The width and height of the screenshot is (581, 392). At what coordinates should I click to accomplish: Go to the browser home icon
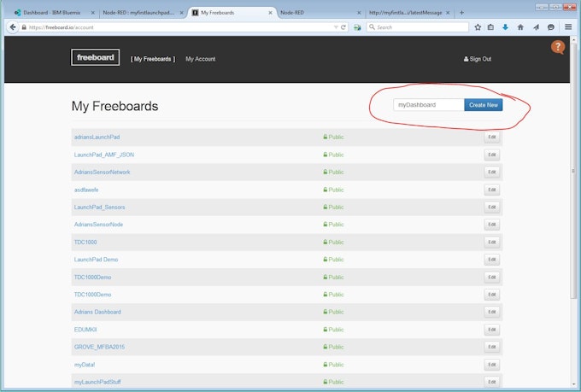point(520,27)
